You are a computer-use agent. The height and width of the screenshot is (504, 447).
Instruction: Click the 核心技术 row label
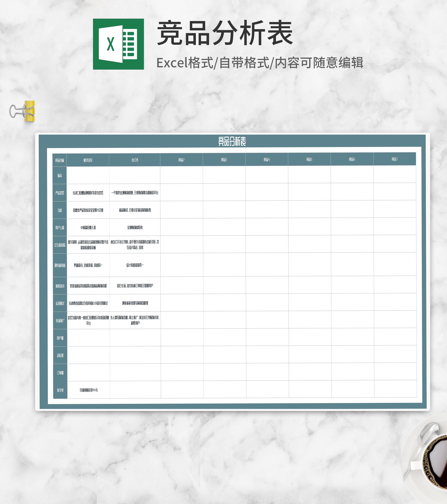click(60, 286)
